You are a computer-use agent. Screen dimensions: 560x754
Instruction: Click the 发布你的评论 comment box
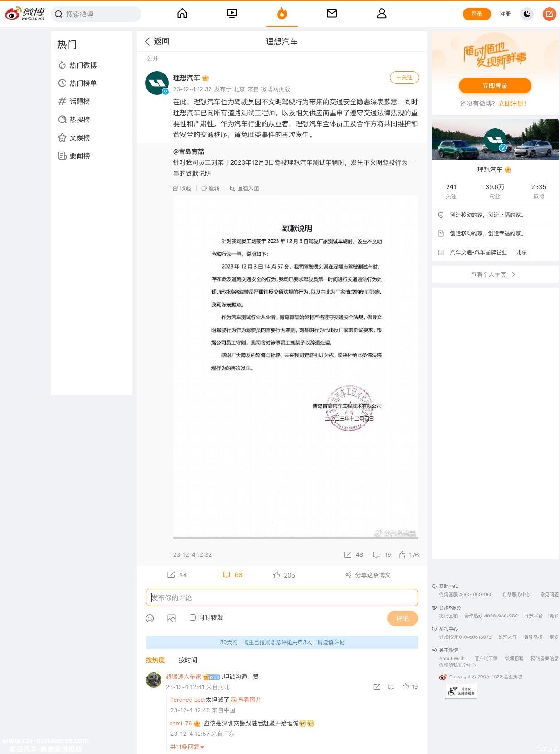pos(282,597)
